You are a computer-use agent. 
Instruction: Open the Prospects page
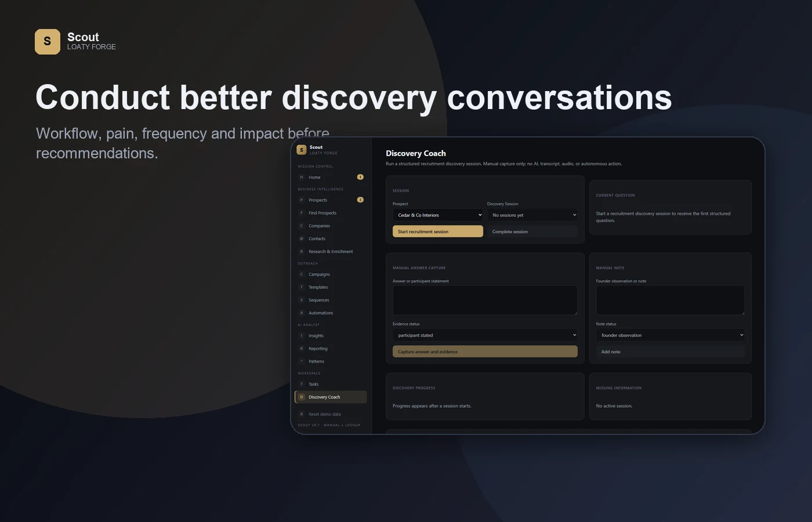coord(331,200)
